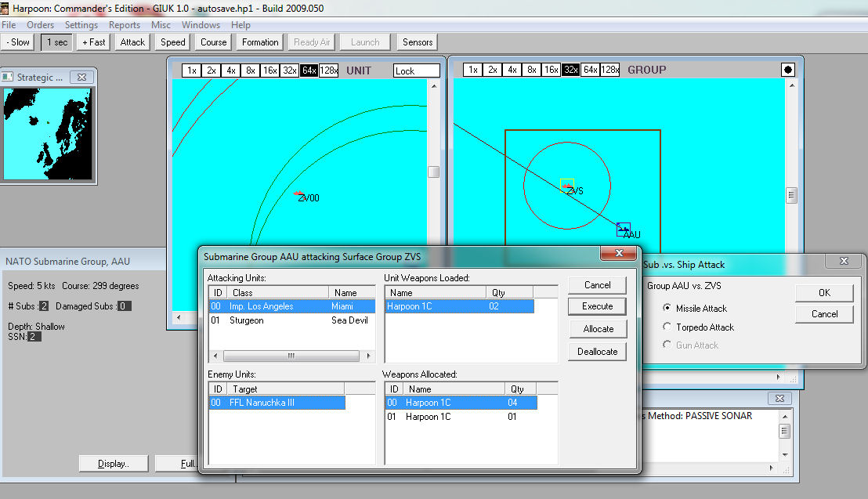Close the Strategic map window
The height and width of the screenshot is (499, 868).
tap(81, 77)
